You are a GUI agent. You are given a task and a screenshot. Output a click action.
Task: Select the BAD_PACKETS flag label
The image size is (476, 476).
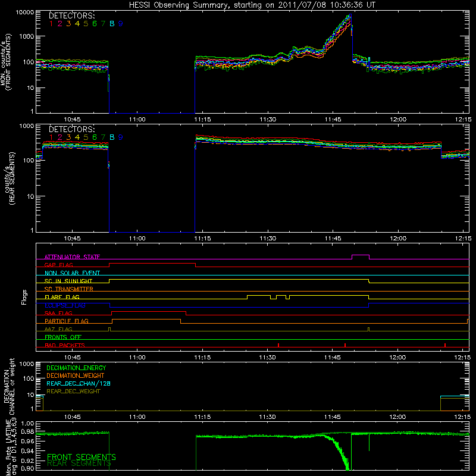(x=65, y=345)
